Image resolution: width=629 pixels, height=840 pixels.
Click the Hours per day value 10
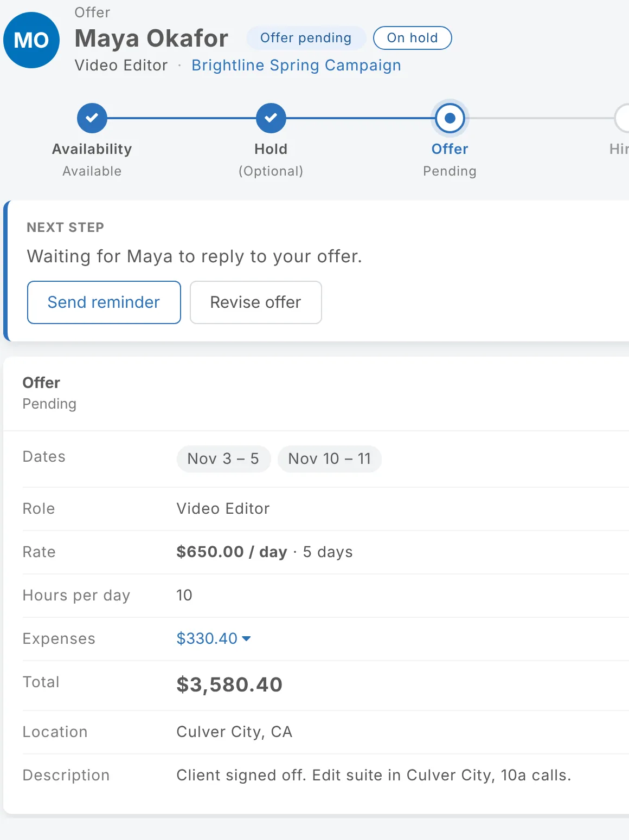tap(184, 595)
